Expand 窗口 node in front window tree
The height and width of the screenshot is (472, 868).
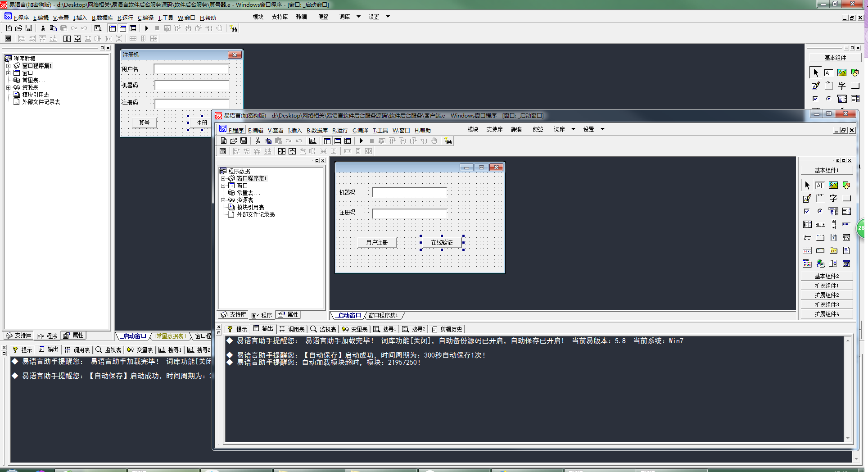click(x=223, y=186)
